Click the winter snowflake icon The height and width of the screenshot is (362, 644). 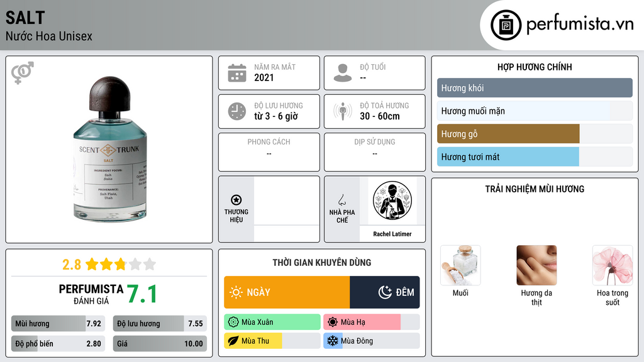click(x=333, y=341)
